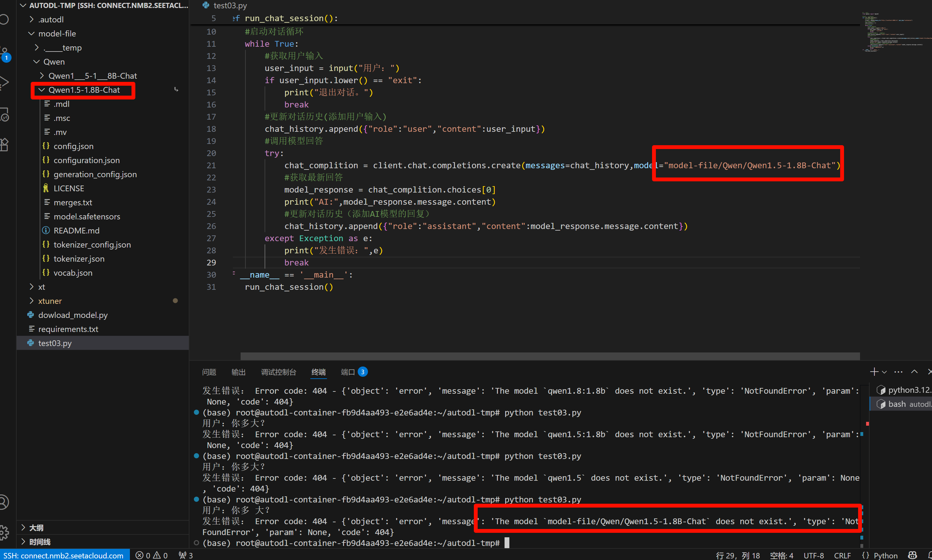Screen dimensions: 932x560
Task: Select the 终端 panel tab
Action: [x=318, y=372]
